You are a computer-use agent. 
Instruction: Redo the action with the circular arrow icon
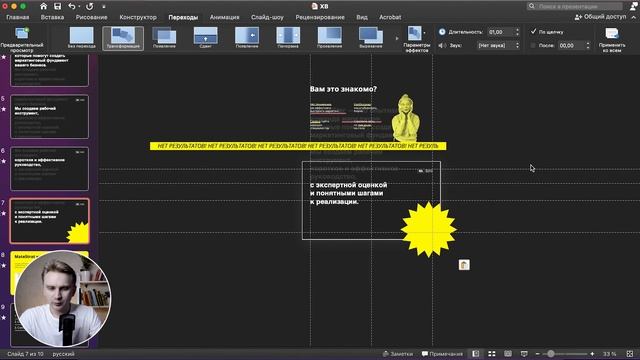tap(89, 6)
